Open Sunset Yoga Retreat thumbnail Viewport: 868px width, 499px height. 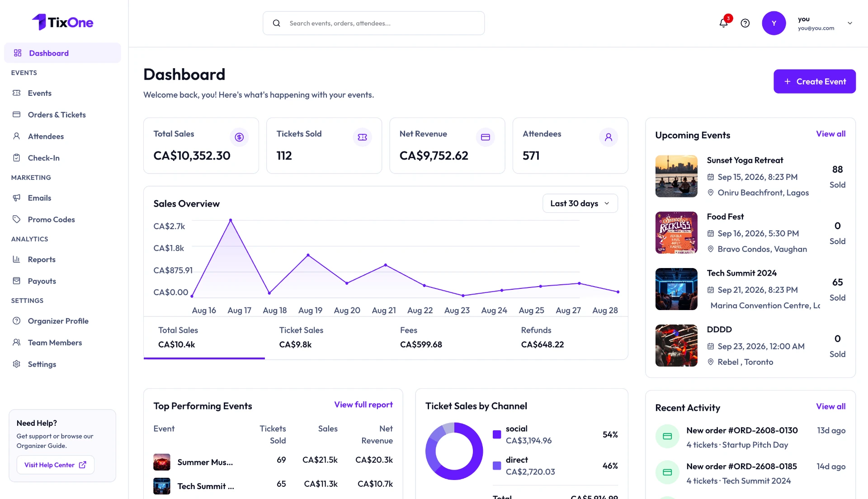click(x=676, y=176)
